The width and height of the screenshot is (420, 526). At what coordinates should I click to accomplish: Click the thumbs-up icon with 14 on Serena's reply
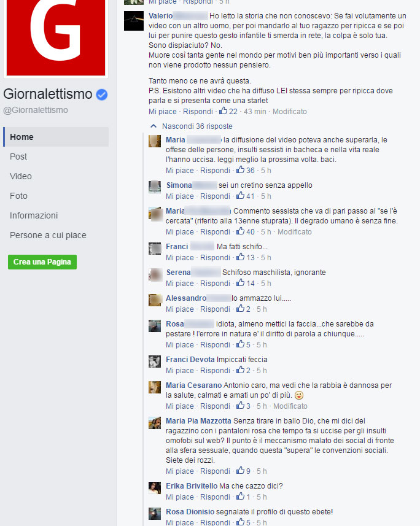240,283
